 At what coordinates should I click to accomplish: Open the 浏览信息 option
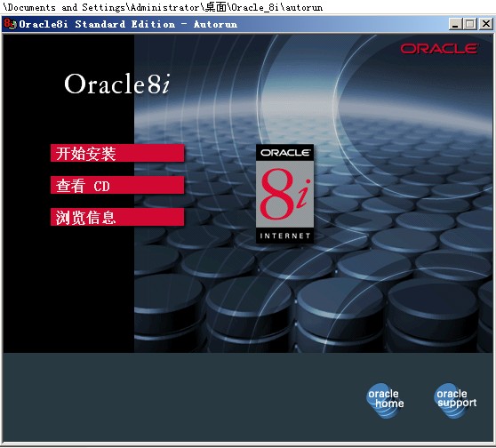[117, 218]
